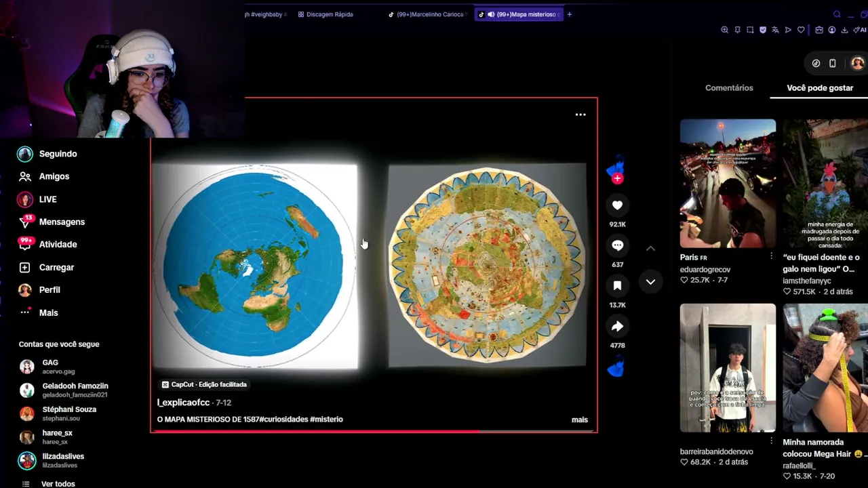
Task: Open options for the barreirabanidodenovo video
Action: [x=771, y=442]
